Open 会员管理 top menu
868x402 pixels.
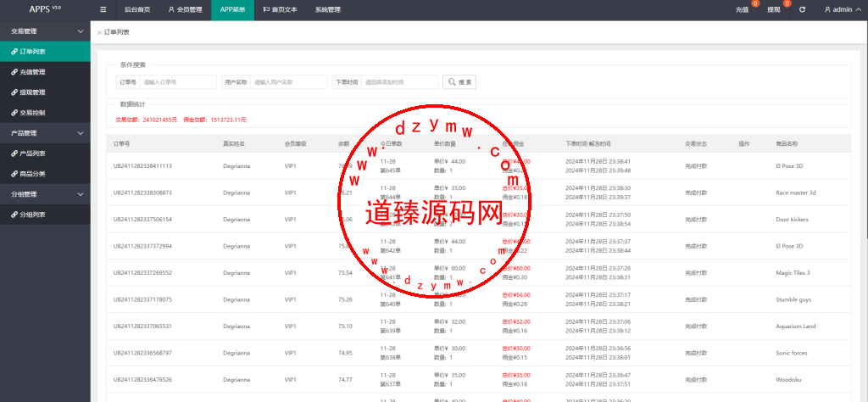[184, 9]
